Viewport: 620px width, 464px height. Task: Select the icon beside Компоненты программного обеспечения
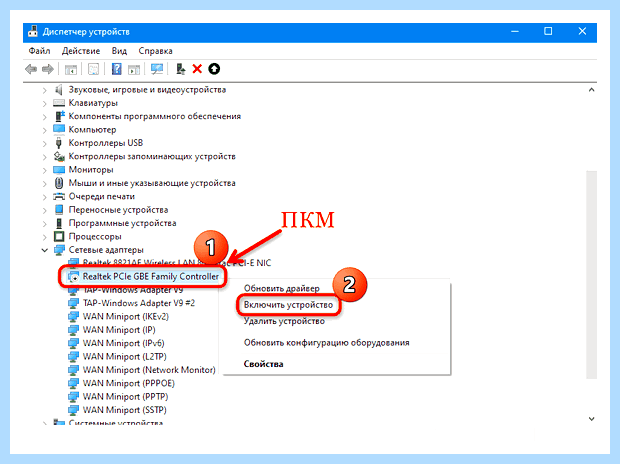(x=59, y=116)
